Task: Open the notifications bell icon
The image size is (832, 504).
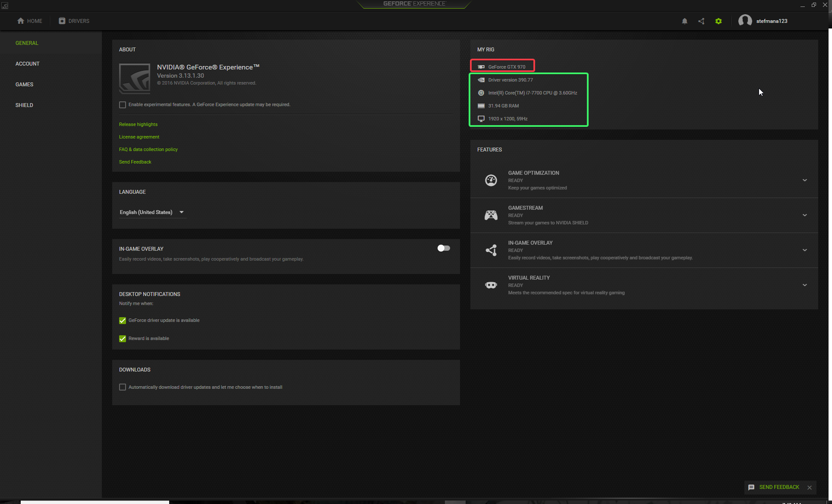Action: [x=684, y=21]
